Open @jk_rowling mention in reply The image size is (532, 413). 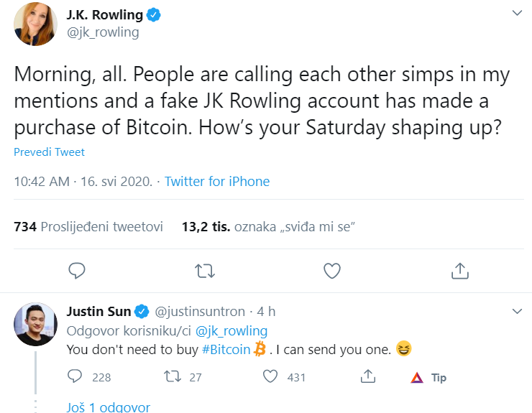(x=233, y=331)
